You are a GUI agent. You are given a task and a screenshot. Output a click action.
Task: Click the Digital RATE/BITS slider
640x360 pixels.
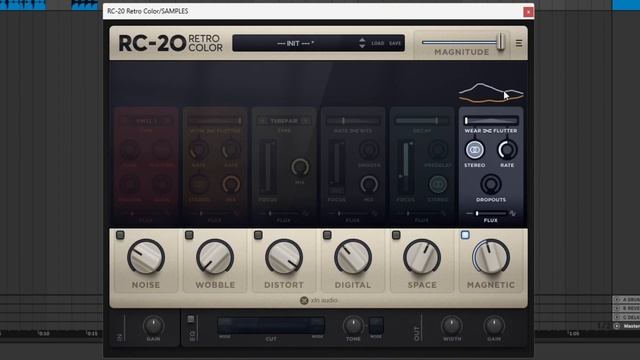click(x=353, y=121)
